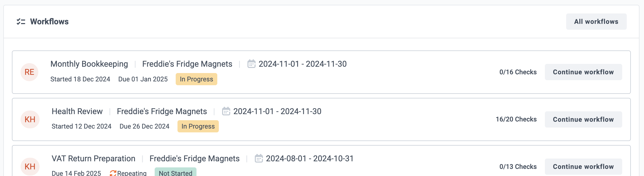
Task: Click calendar icon in Monthly Bookkeeping row
Action: point(251,64)
